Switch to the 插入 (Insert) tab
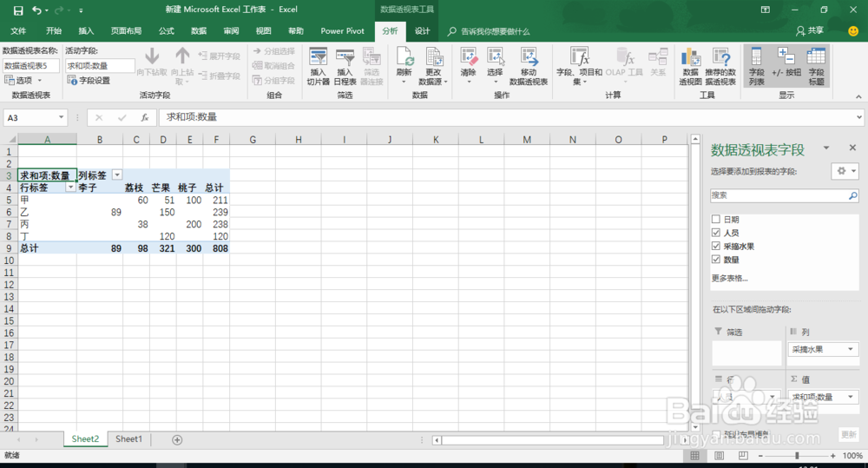The width and height of the screenshot is (868, 468). 86,31
